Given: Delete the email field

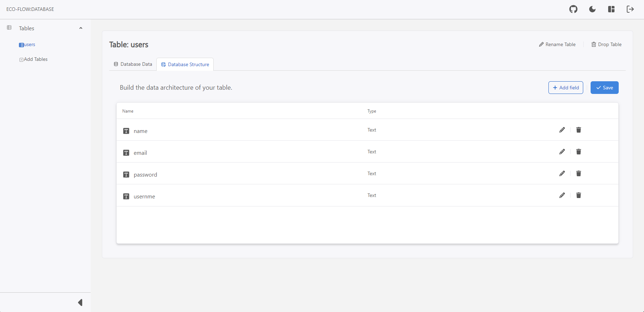Looking at the screenshot, I should pyautogui.click(x=579, y=152).
